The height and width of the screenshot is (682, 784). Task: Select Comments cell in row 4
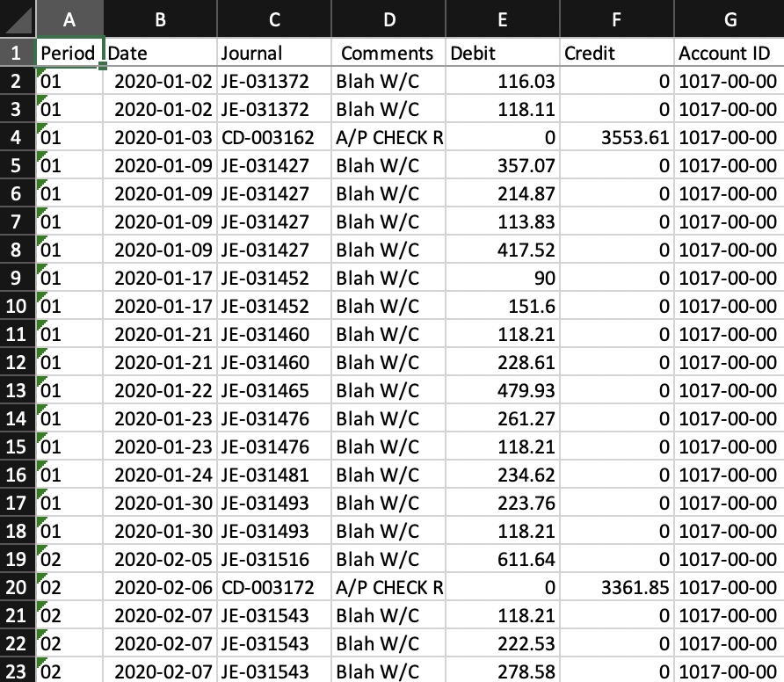click(x=388, y=137)
